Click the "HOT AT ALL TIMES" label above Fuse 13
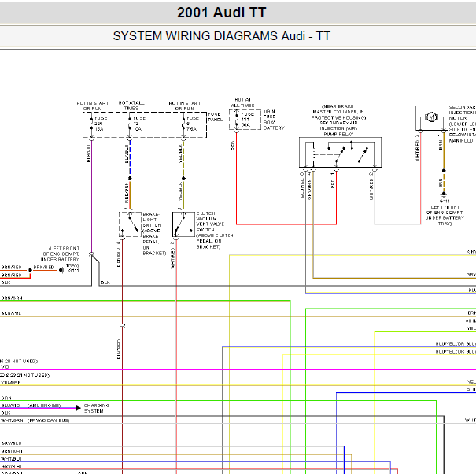476x474 pixels. (x=131, y=106)
